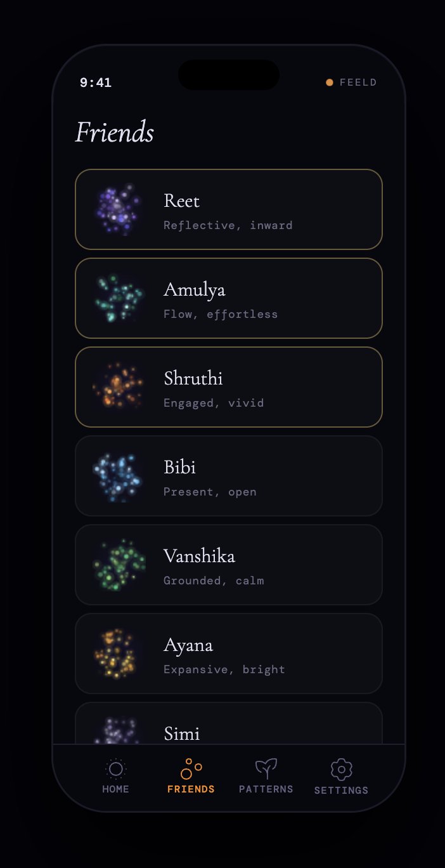Tap Amulya's teal particle avatar
The width and height of the screenshot is (445, 868).
(x=119, y=298)
